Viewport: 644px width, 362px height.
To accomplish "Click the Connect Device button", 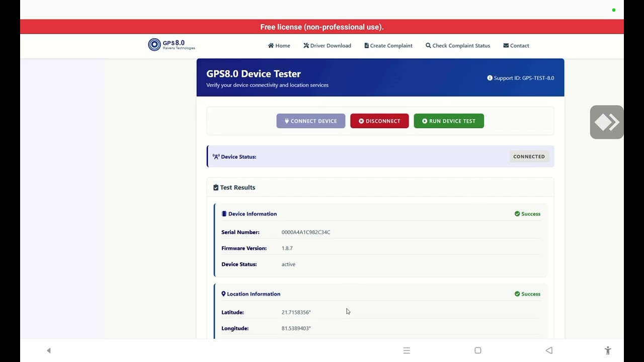I will click(311, 121).
